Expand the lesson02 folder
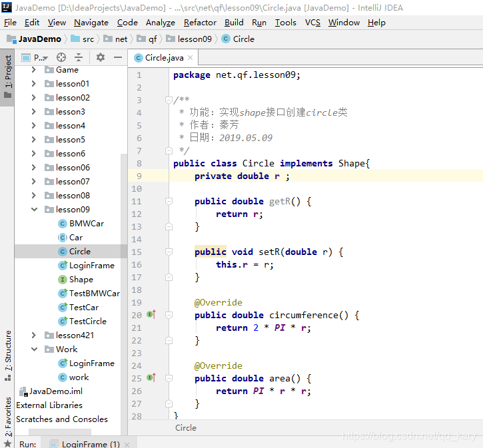This screenshot has width=483, height=448. (x=33, y=98)
